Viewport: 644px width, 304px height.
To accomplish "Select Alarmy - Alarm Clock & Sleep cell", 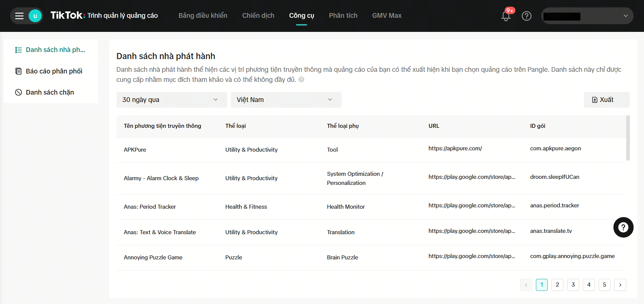I will 161,178.
